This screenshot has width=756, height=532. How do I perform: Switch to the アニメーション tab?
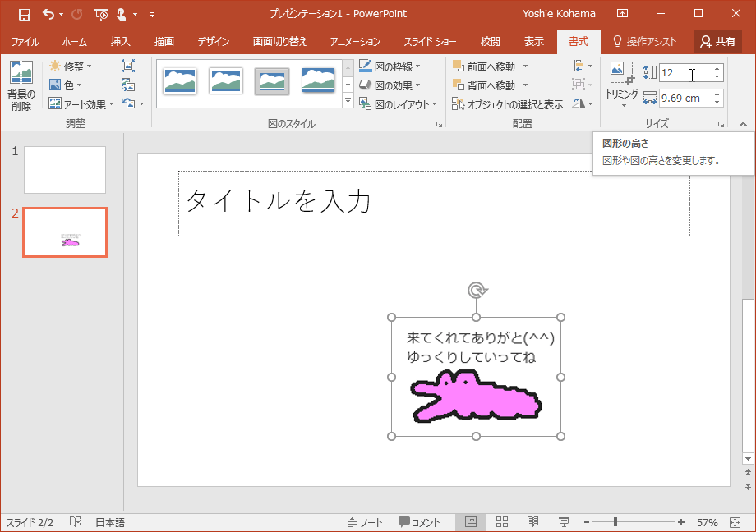pyautogui.click(x=355, y=42)
